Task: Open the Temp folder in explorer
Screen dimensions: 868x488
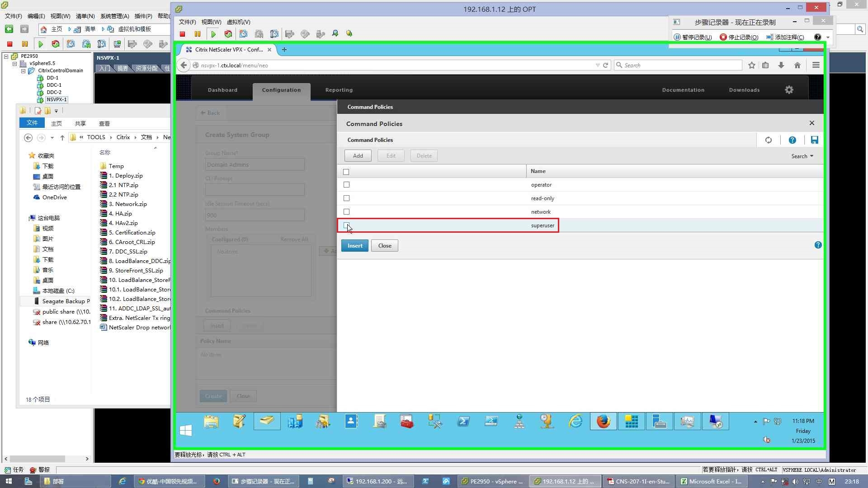Action: 116,166
